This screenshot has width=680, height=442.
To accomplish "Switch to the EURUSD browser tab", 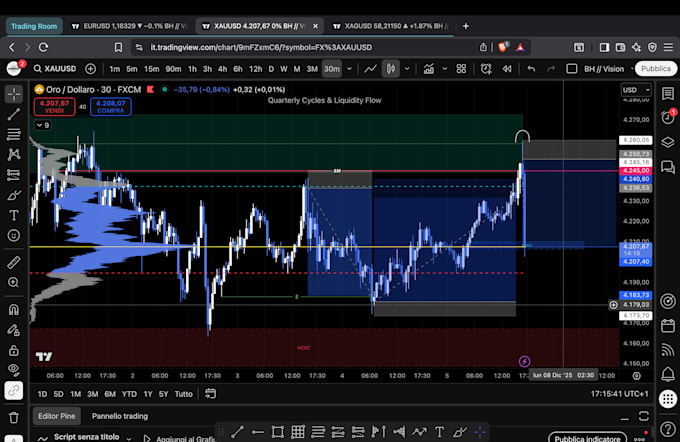I will (x=129, y=26).
